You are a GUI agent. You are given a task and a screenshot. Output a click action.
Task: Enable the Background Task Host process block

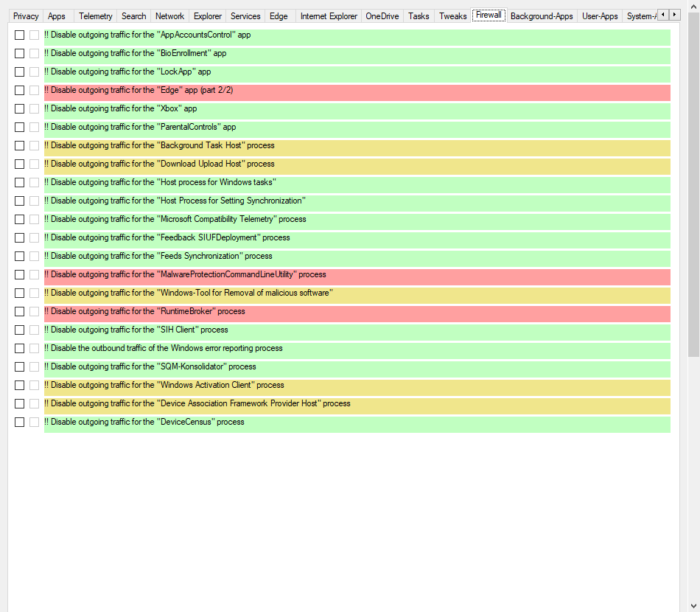coord(20,146)
